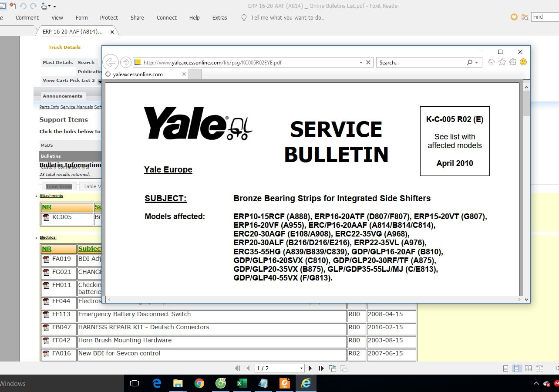Click the Attachments category link
This screenshot has width=559, height=392.
click(51, 196)
